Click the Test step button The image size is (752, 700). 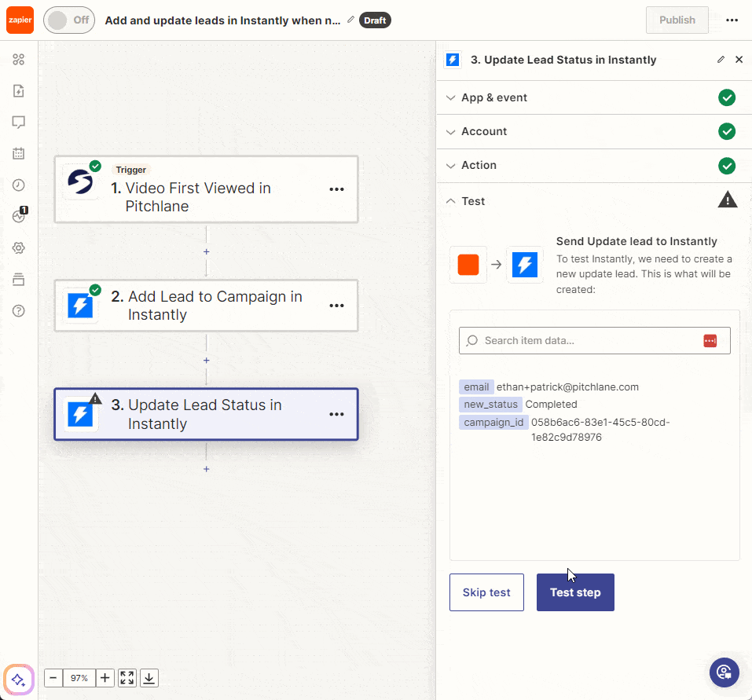pos(575,592)
